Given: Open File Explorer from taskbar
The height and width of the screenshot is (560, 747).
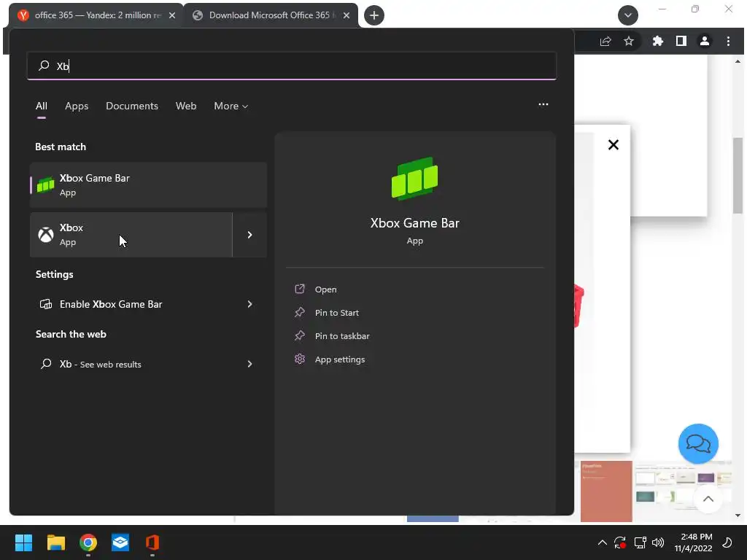Looking at the screenshot, I should [x=55, y=542].
